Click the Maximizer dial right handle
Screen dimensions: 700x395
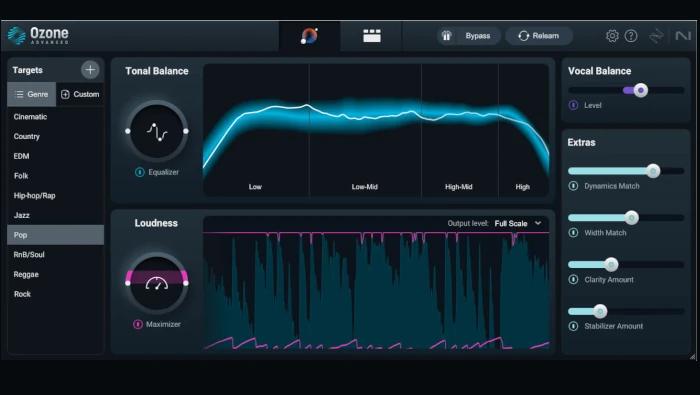click(186, 283)
